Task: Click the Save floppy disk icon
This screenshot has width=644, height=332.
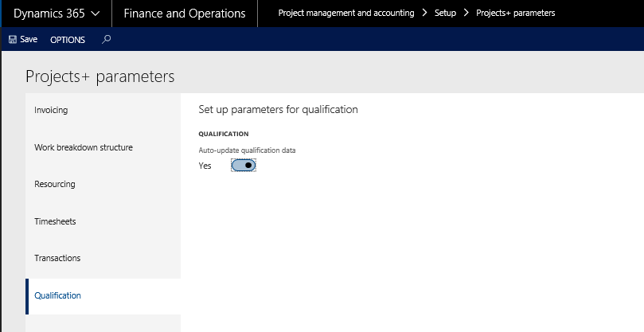Action: point(13,39)
